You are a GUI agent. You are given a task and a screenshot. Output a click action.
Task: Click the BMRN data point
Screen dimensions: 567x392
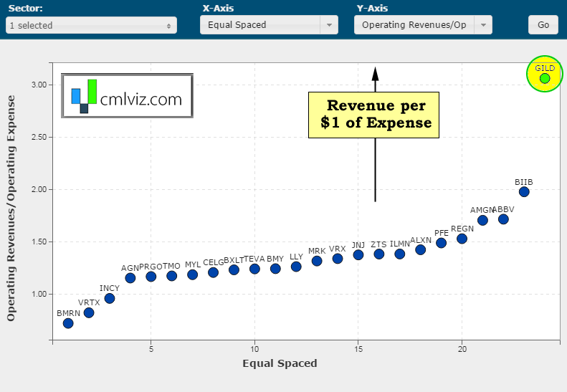pos(68,323)
